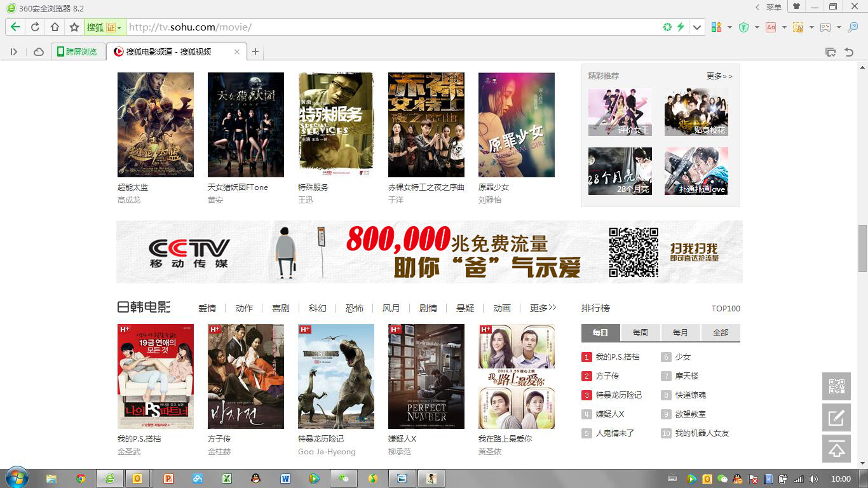Filter by 悬疑 genre link
868x488 pixels.
point(465,308)
